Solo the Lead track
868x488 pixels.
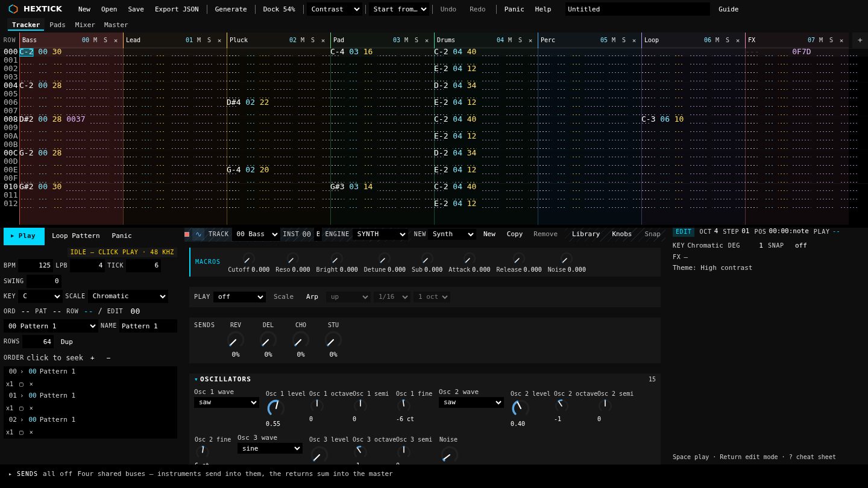(x=209, y=40)
